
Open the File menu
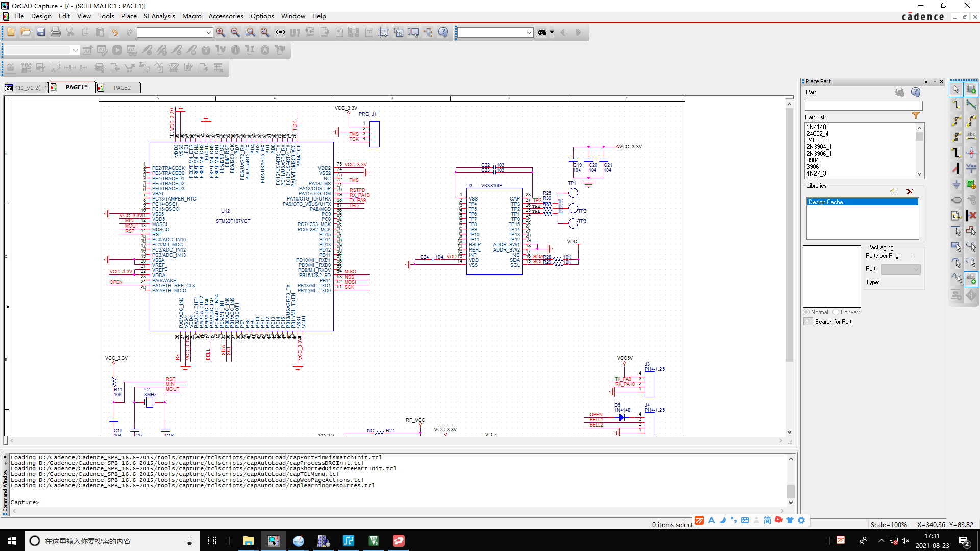(19, 16)
